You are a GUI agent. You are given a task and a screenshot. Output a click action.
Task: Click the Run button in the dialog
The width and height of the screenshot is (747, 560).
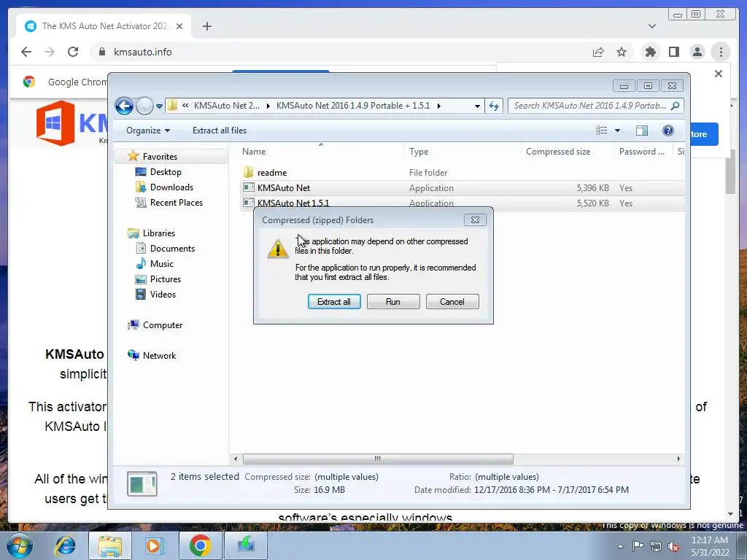point(393,301)
